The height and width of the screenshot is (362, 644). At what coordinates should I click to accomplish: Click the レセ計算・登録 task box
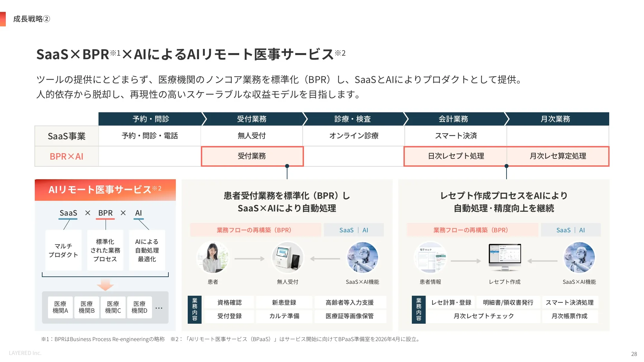pos(451,302)
